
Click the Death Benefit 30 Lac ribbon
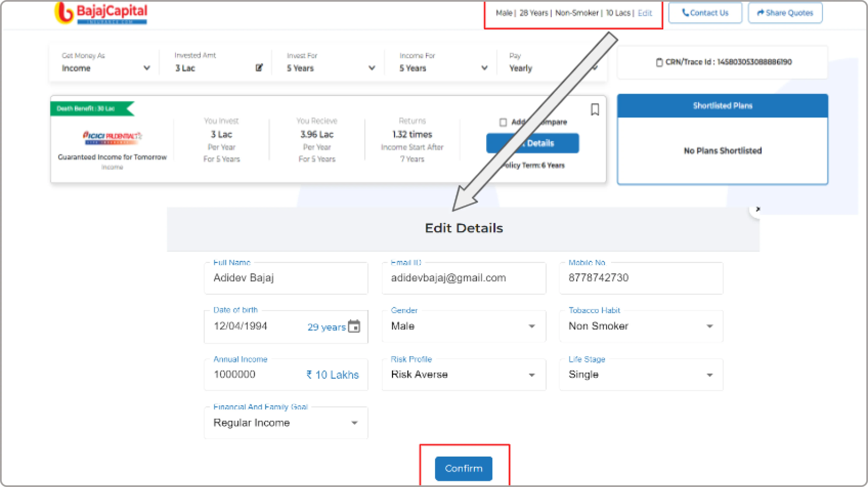[x=92, y=109]
